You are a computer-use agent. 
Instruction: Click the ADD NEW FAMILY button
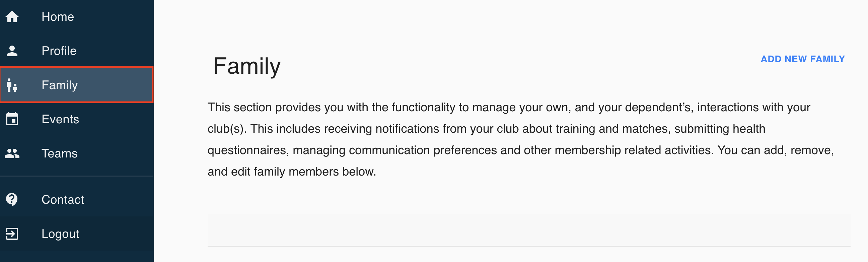(x=803, y=59)
